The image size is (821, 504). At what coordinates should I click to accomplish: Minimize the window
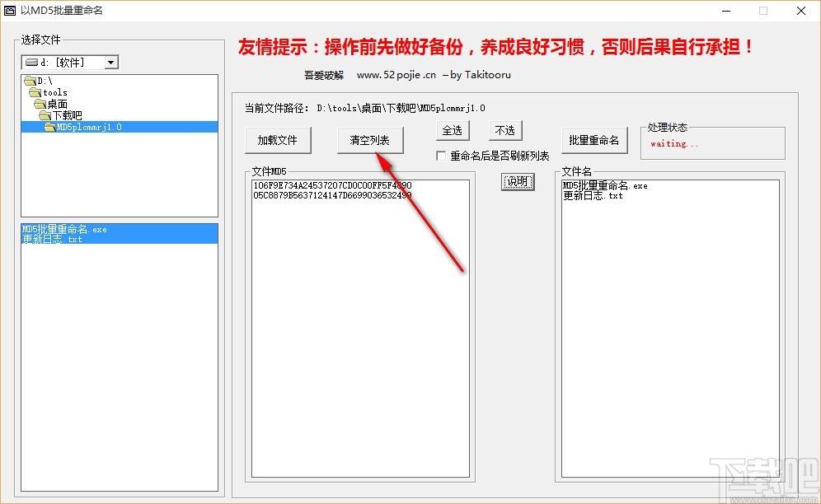[x=726, y=11]
